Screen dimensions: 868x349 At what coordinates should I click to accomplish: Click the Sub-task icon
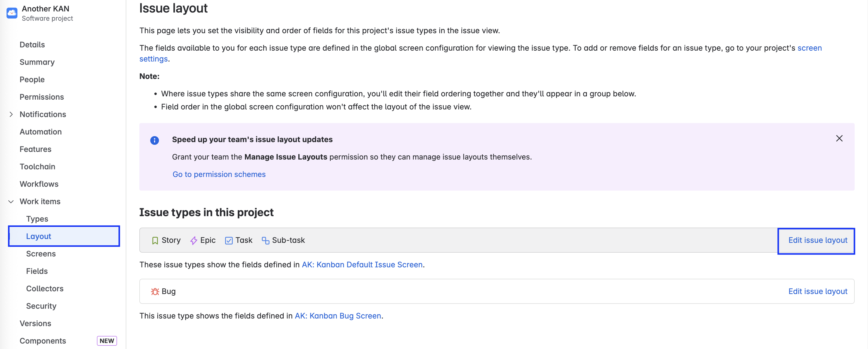coord(266,241)
